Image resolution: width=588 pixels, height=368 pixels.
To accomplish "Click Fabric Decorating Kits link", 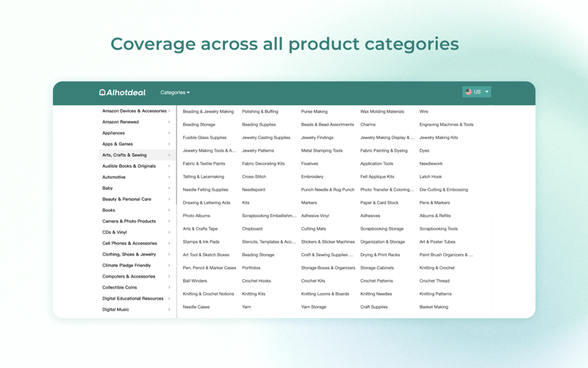I will coord(263,163).
